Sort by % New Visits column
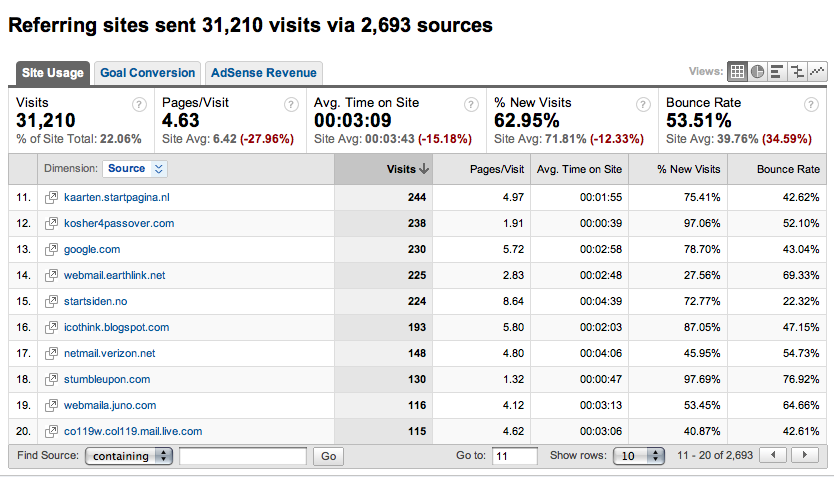 [x=678, y=169]
